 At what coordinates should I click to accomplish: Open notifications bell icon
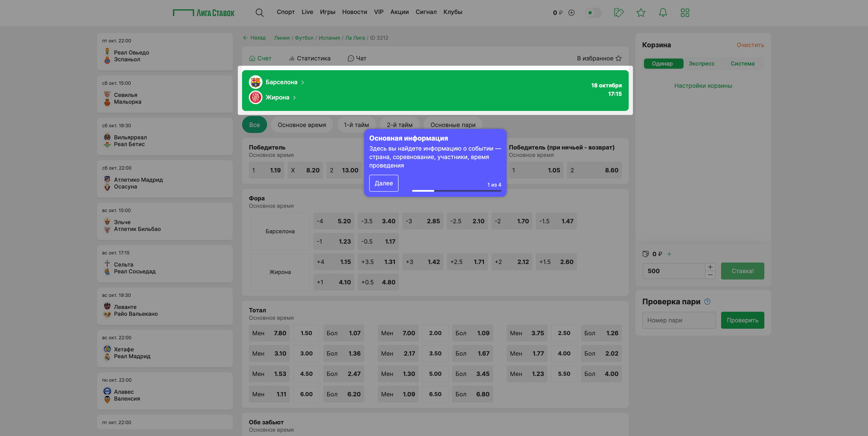click(x=662, y=13)
